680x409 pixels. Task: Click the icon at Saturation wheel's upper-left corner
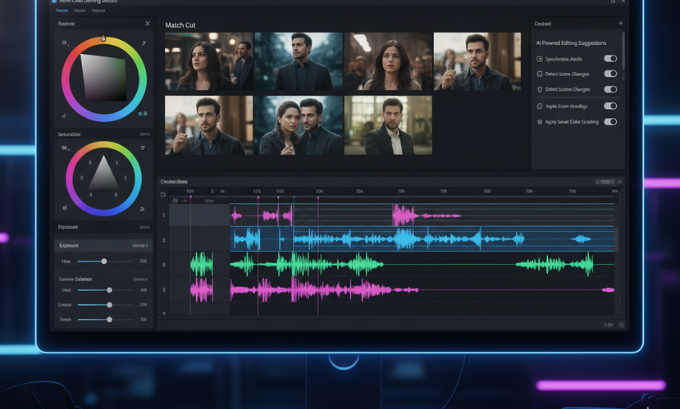click(65, 148)
